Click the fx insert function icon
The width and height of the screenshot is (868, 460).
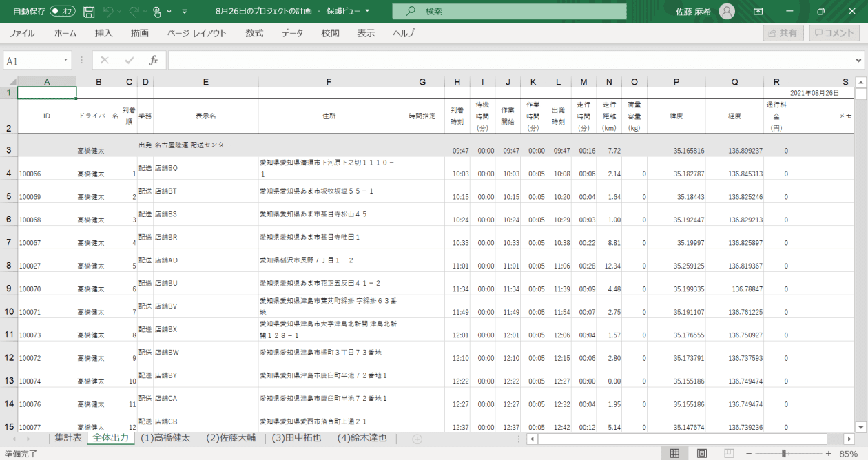pos(154,61)
